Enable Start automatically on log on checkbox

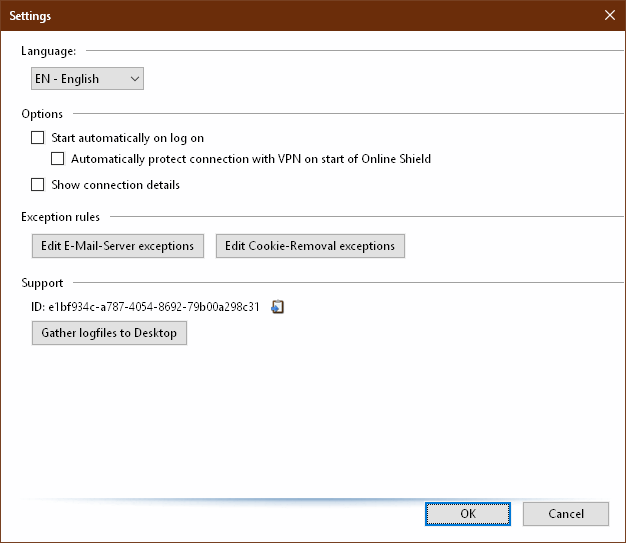point(38,138)
